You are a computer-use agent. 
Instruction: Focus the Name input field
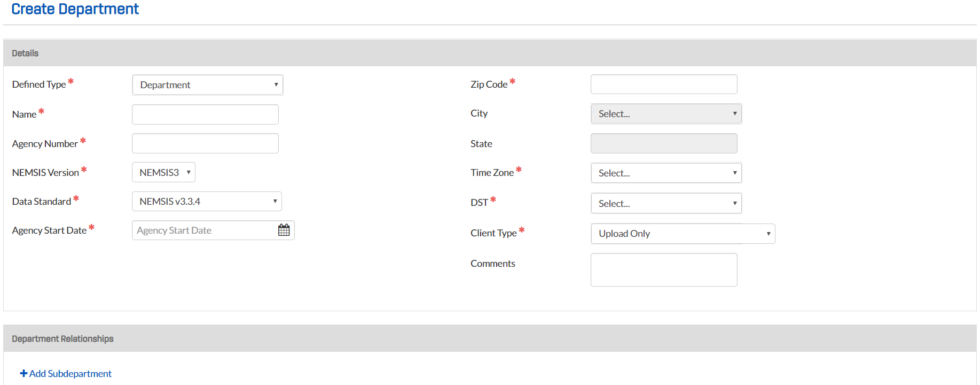pyautogui.click(x=205, y=114)
